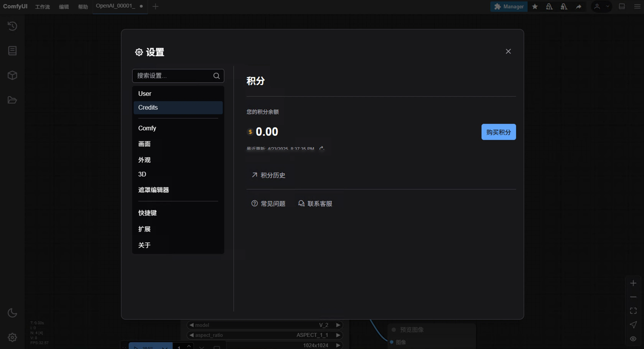
Task: Click the fit-view icon near bottom right
Action: click(633, 310)
